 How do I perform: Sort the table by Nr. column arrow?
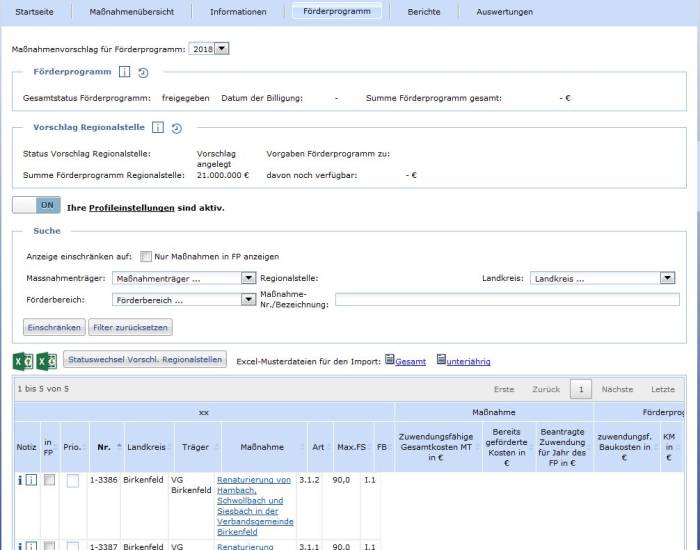(119, 446)
